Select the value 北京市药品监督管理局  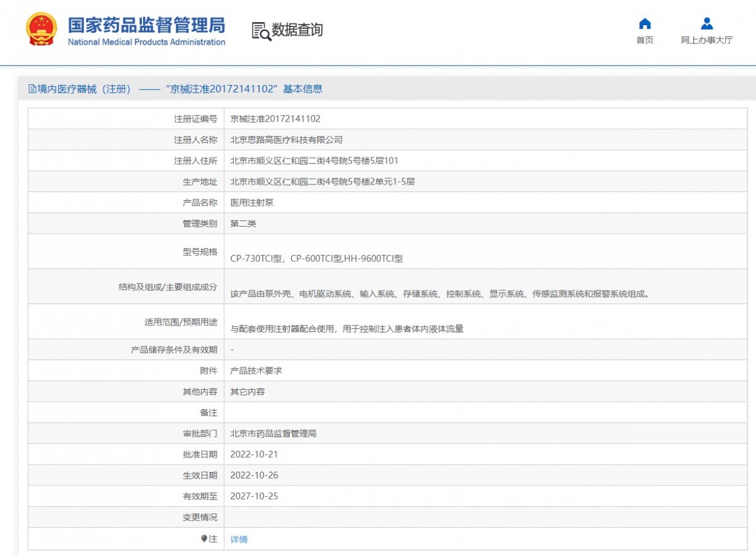[273, 433]
